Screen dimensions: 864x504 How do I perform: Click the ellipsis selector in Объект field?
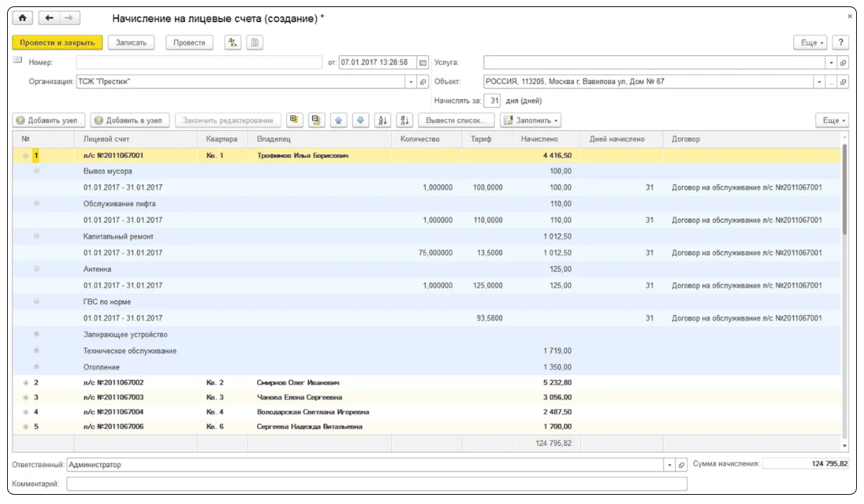(x=832, y=81)
